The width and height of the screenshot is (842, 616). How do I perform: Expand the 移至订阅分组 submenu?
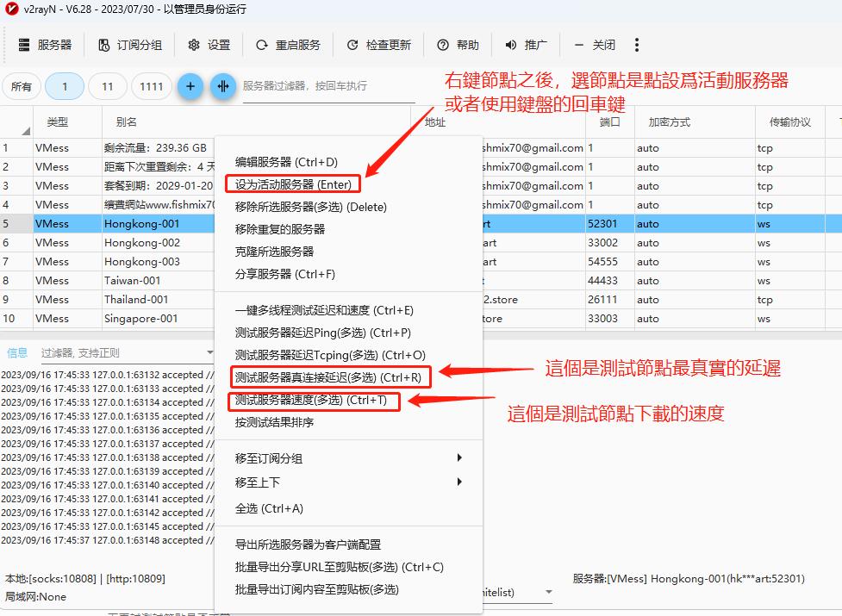point(459,457)
